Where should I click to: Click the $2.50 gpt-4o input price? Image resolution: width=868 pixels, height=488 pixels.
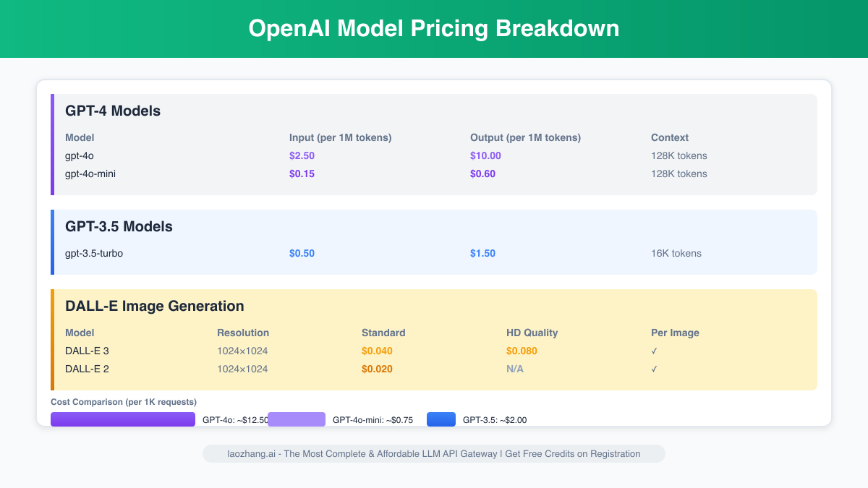[302, 156]
